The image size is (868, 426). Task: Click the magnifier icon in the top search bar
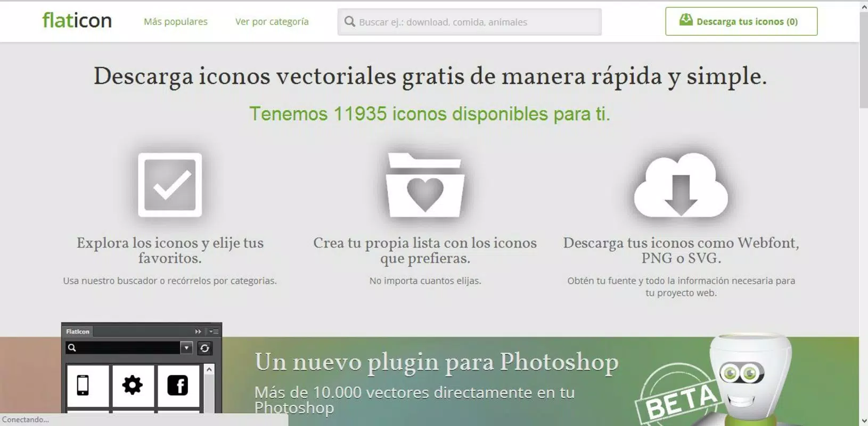pyautogui.click(x=349, y=22)
